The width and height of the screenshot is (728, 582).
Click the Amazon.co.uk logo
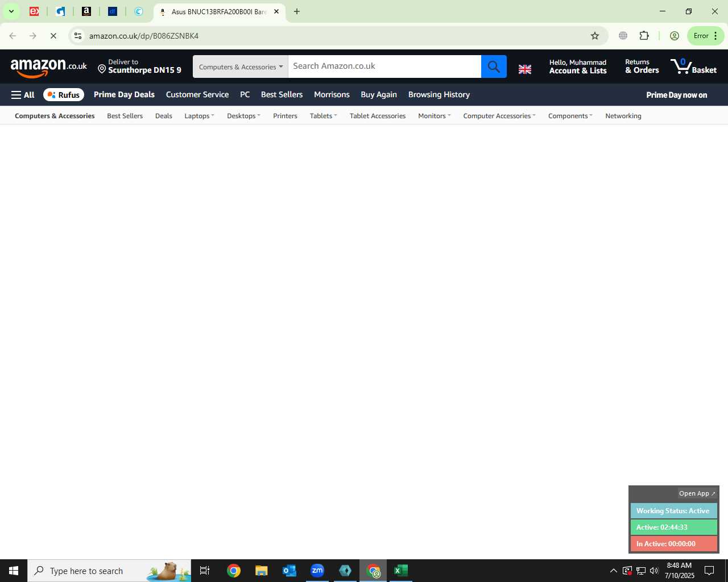(49, 67)
